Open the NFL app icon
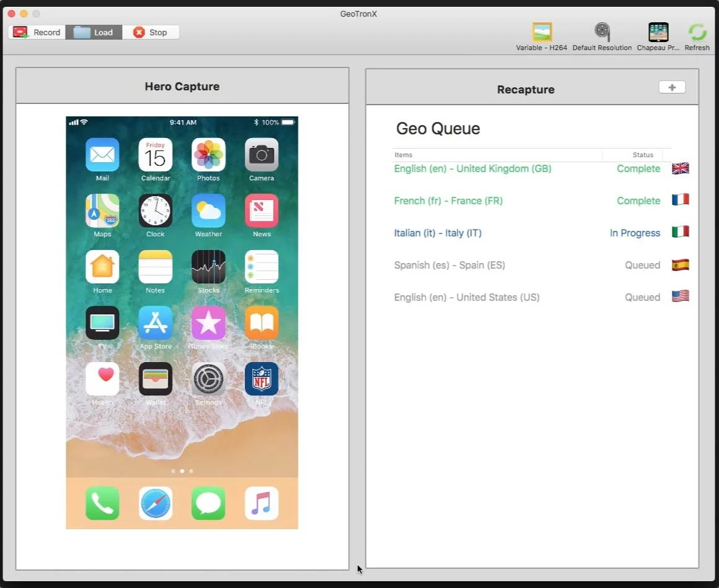The height and width of the screenshot is (588, 719). click(261, 379)
